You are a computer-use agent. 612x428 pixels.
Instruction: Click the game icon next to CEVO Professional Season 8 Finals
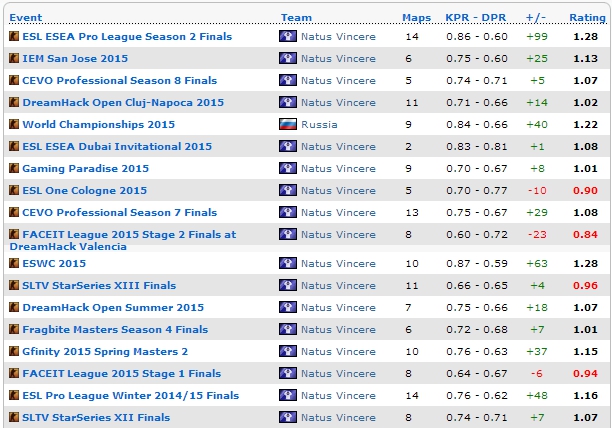coord(14,80)
